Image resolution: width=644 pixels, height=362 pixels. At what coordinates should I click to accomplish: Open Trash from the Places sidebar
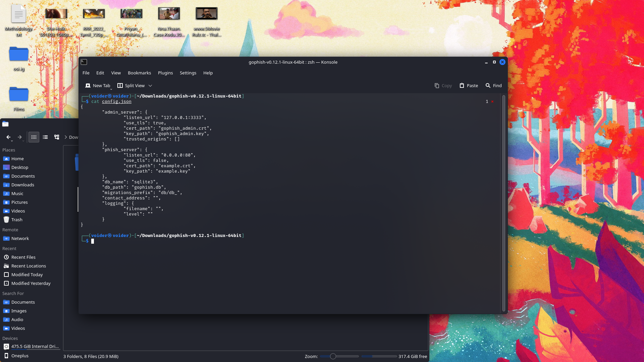[x=16, y=220]
